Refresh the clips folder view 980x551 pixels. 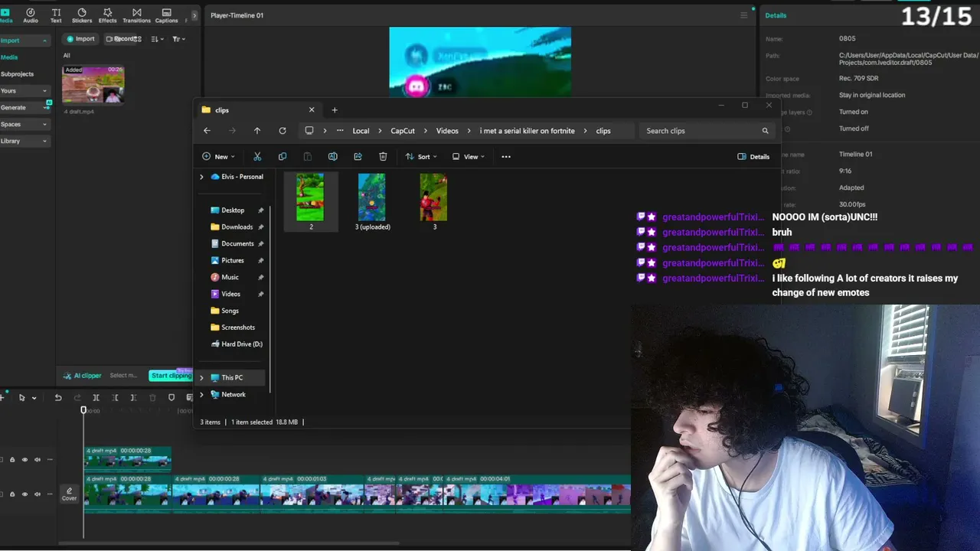pyautogui.click(x=283, y=131)
